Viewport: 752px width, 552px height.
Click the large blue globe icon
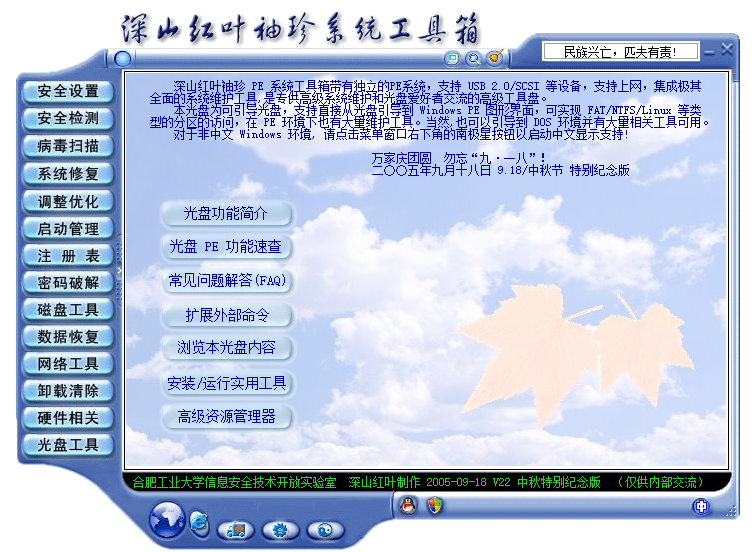(166, 519)
